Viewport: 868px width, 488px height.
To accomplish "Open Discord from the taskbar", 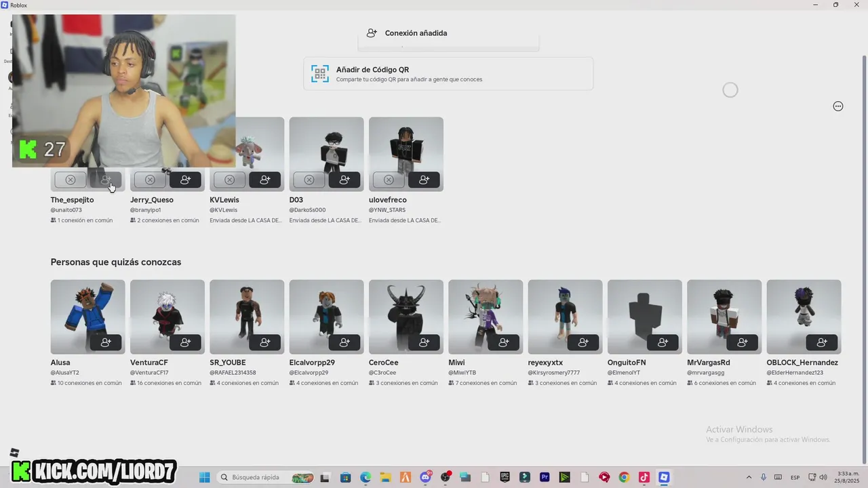I will point(426,477).
